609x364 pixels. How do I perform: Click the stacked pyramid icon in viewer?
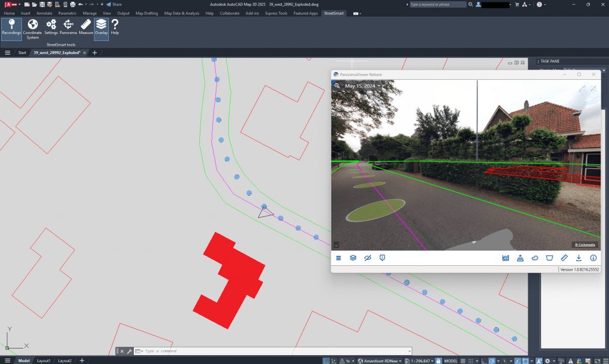[520, 258]
